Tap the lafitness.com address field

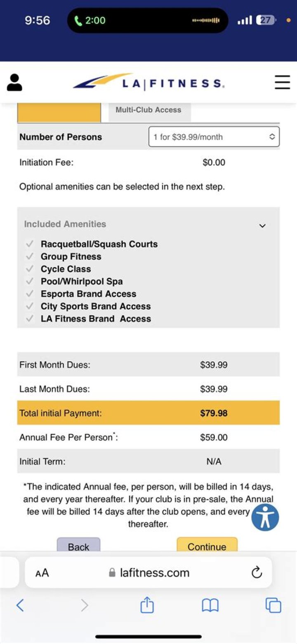(x=148, y=573)
